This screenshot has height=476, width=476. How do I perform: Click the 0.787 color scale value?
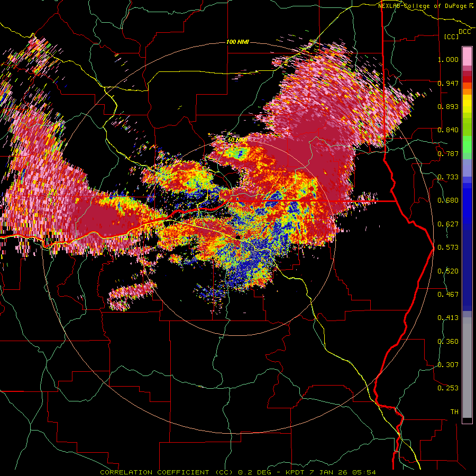click(x=448, y=153)
